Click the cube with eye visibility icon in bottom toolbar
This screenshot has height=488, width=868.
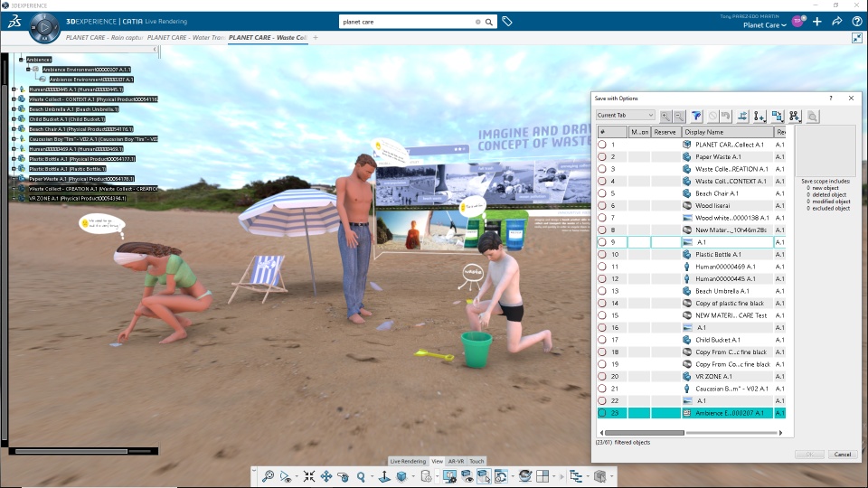(x=467, y=476)
